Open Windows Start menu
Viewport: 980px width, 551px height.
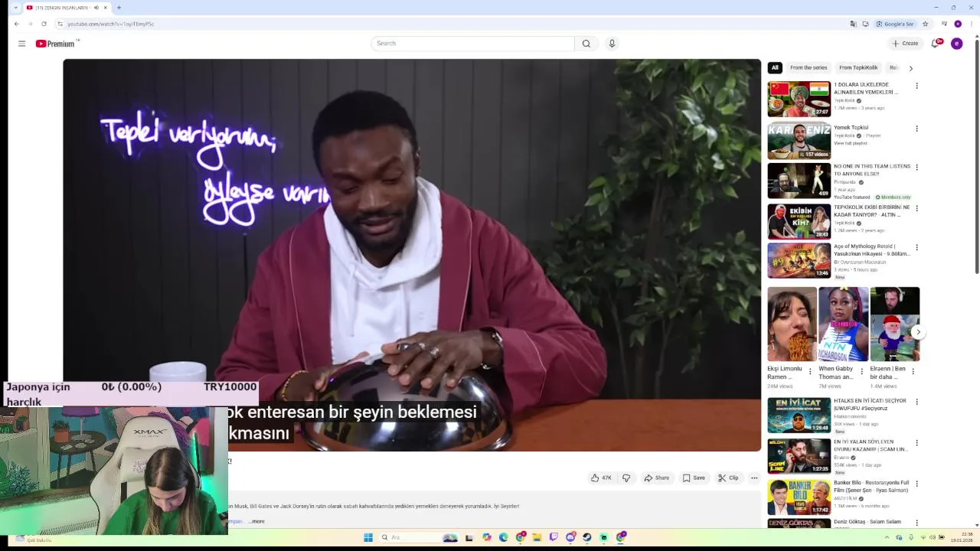coord(367,537)
